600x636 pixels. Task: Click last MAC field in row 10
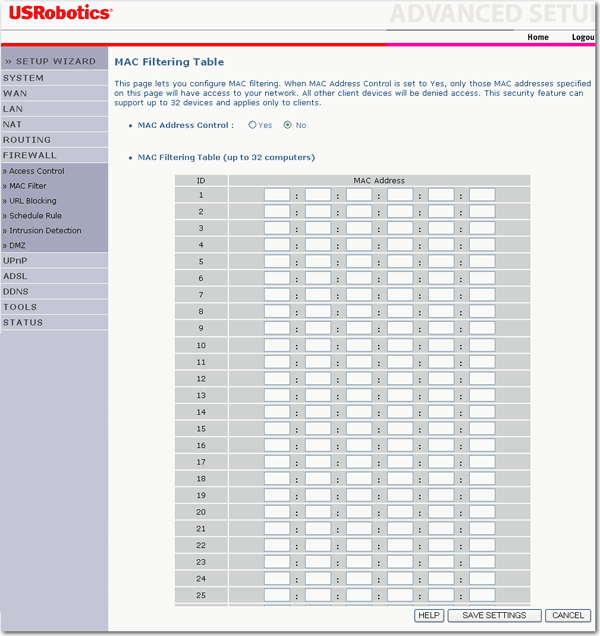482,345
